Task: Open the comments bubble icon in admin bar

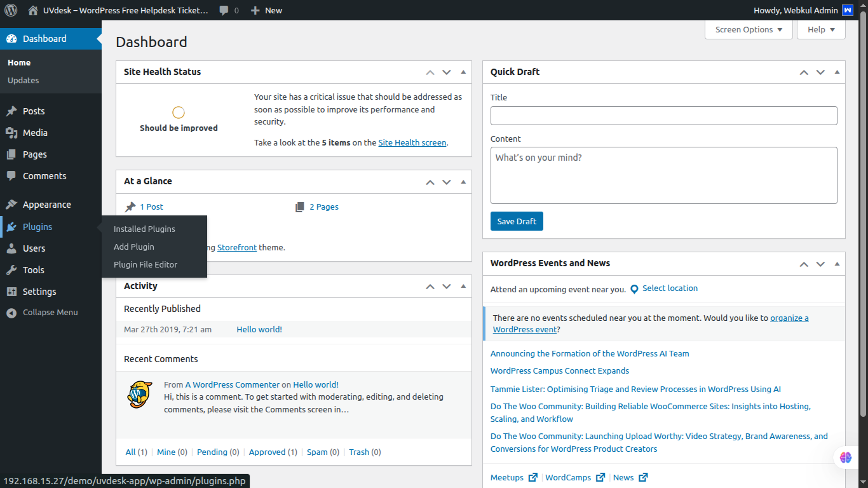Action: click(224, 10)
